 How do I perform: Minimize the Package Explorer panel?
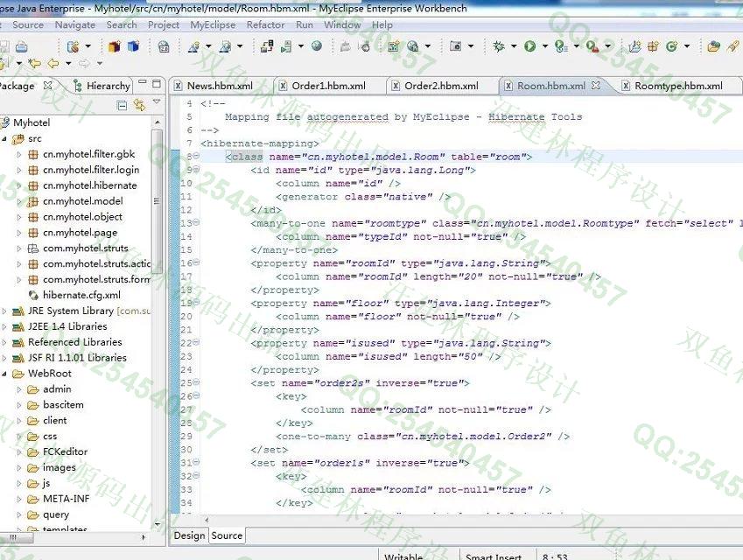tap(142, 83)
